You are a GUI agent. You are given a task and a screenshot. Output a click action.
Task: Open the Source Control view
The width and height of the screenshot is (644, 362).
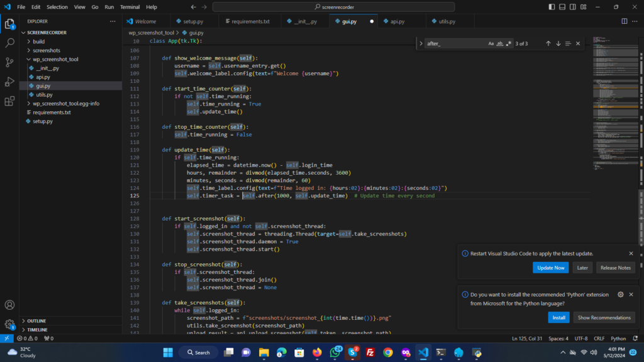tap(9, 62)
